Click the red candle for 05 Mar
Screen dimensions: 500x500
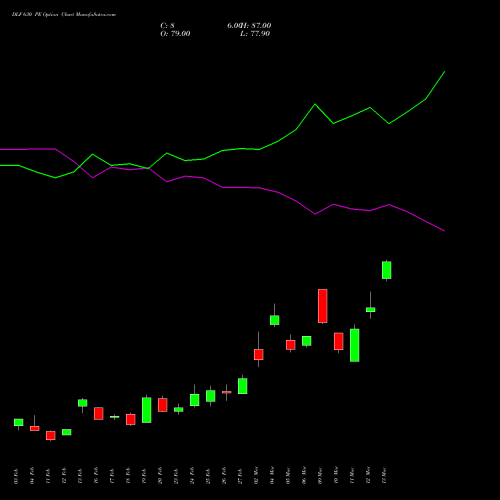pyautogui.click(x=291, y=345)
